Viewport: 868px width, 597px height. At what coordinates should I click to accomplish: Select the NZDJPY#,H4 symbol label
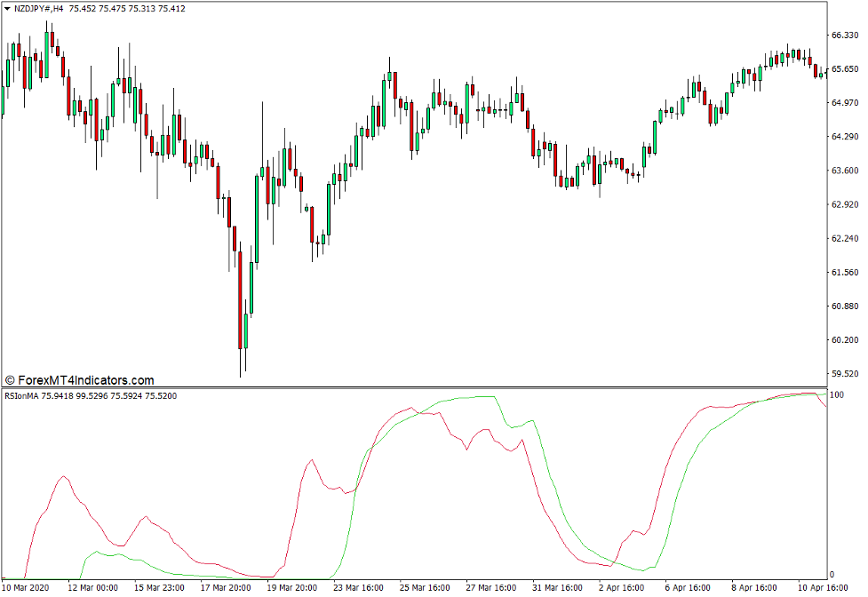pos(37,8)
